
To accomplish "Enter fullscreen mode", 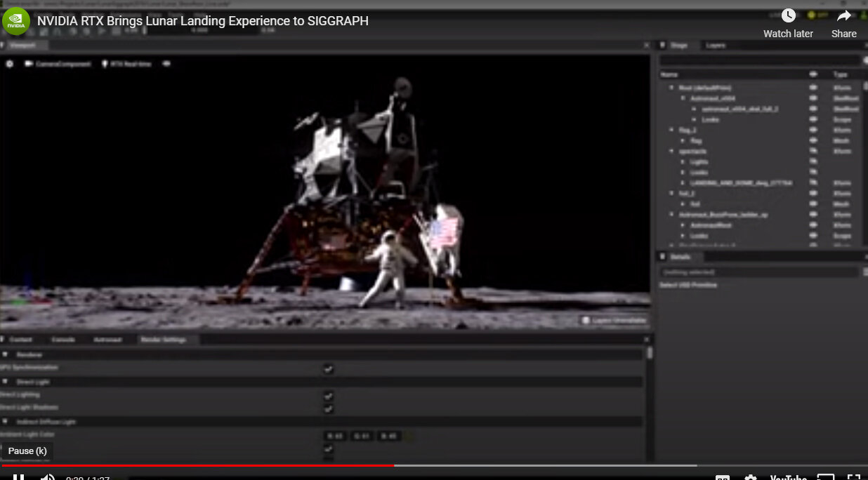I will point(853,477).
